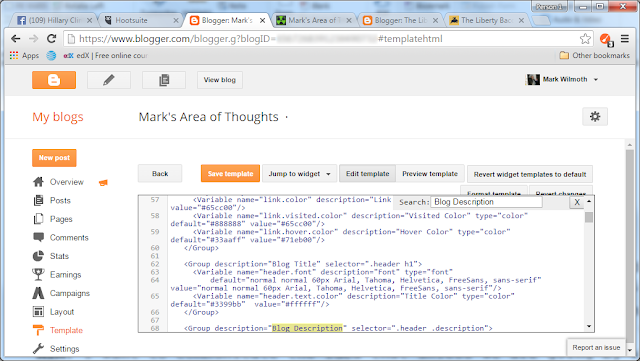640x361 pixels.
Task: Click the Comments speech bubble icon
Action: click(x=38, y=237)
